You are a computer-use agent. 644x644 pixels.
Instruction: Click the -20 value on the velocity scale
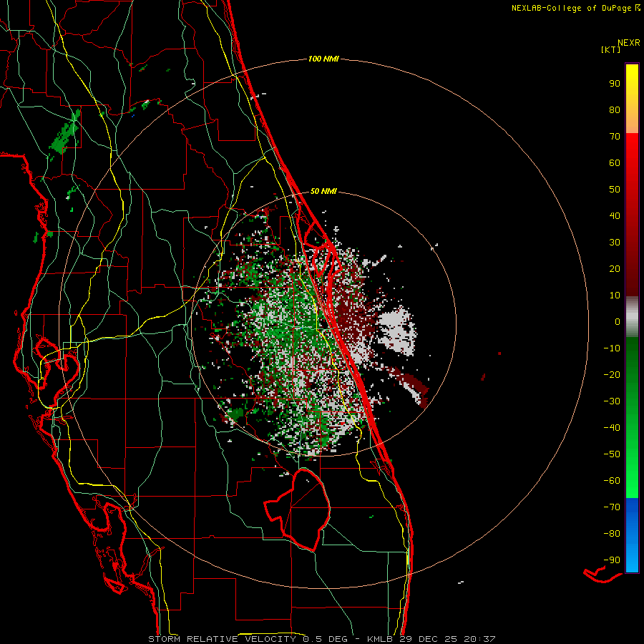(612, 374)
